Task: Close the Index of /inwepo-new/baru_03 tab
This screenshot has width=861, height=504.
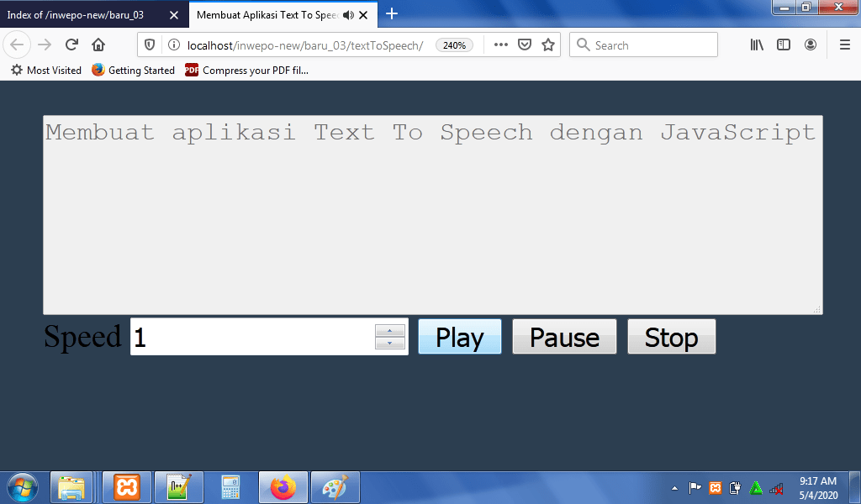Action: (x=173, y=15)
